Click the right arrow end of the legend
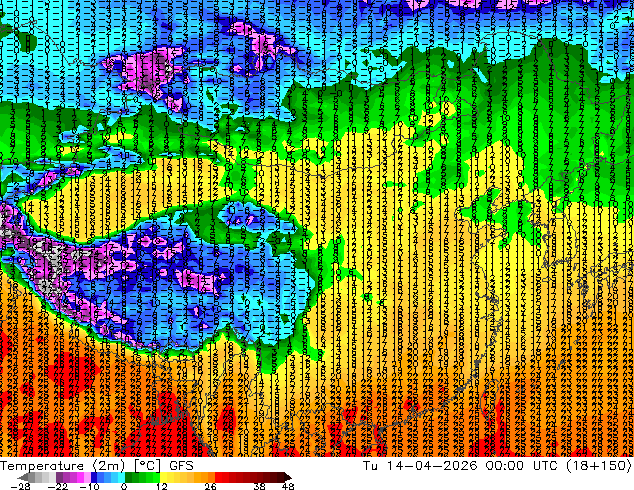This screenshot has width=634, height=490. 288,477
